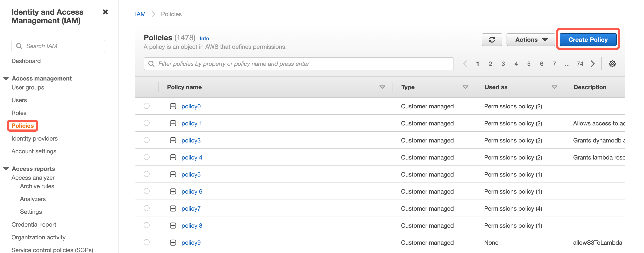Click the Search IAM magnifier icon
644x253 pixels.
point(19,46)
